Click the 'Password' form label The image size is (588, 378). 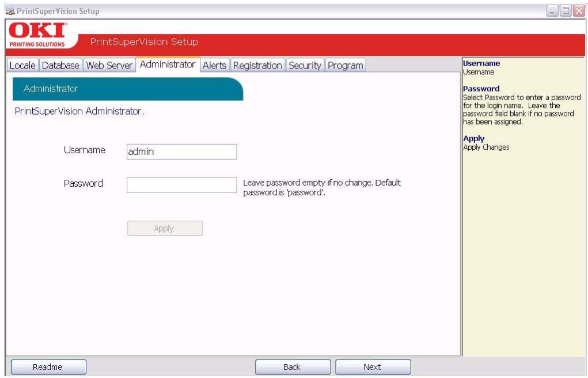[x=84, y=183]
